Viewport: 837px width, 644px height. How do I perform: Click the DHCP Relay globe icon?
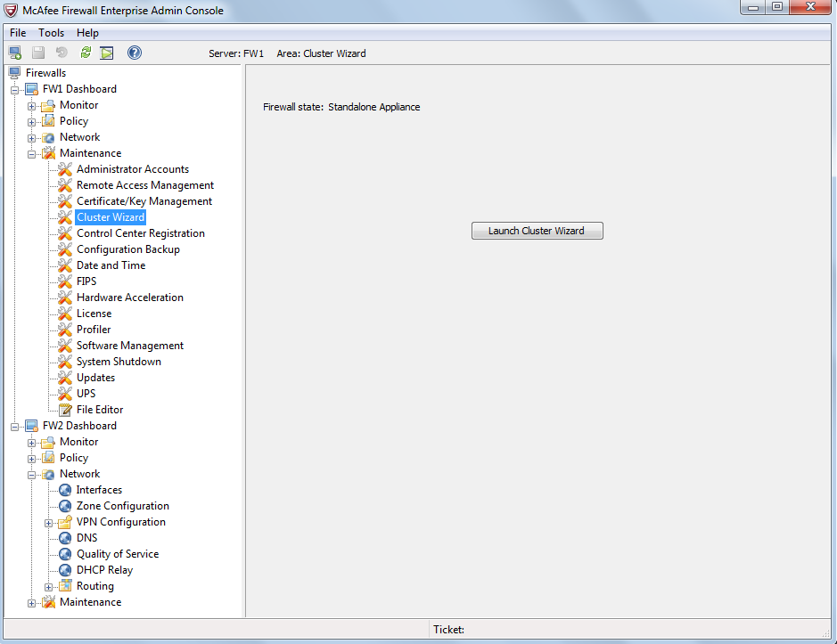(65, 570)
